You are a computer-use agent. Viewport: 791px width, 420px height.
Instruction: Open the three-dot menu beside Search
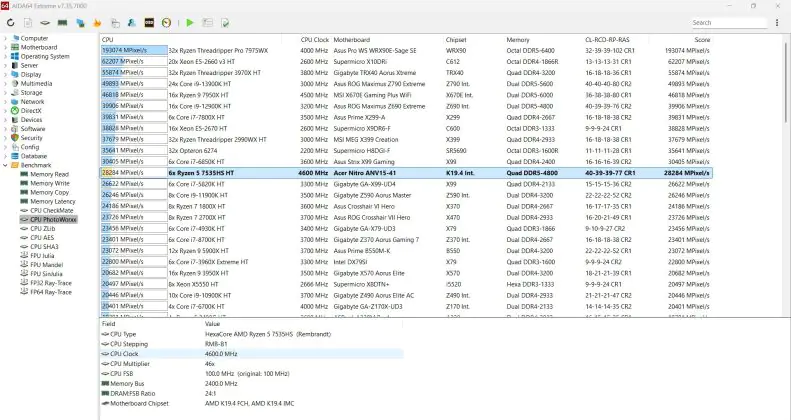pyautogui.click(x=777, y=23)
